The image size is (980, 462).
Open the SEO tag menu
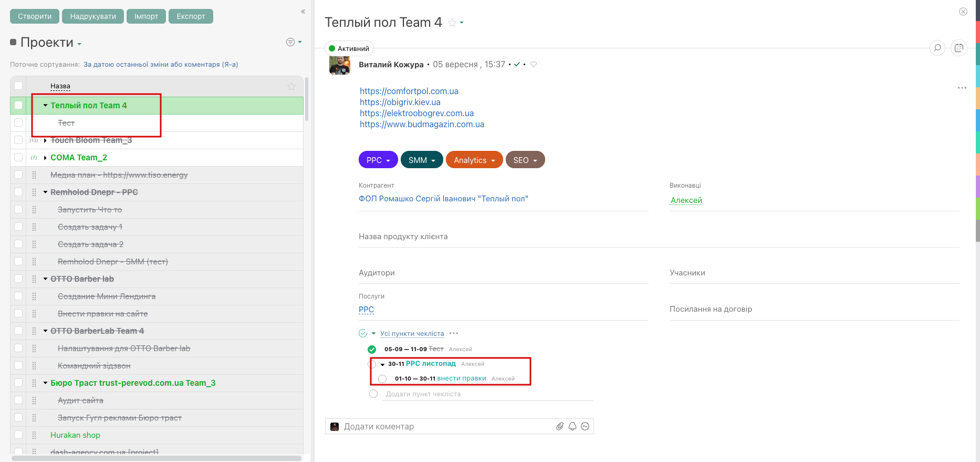(525, 160)
